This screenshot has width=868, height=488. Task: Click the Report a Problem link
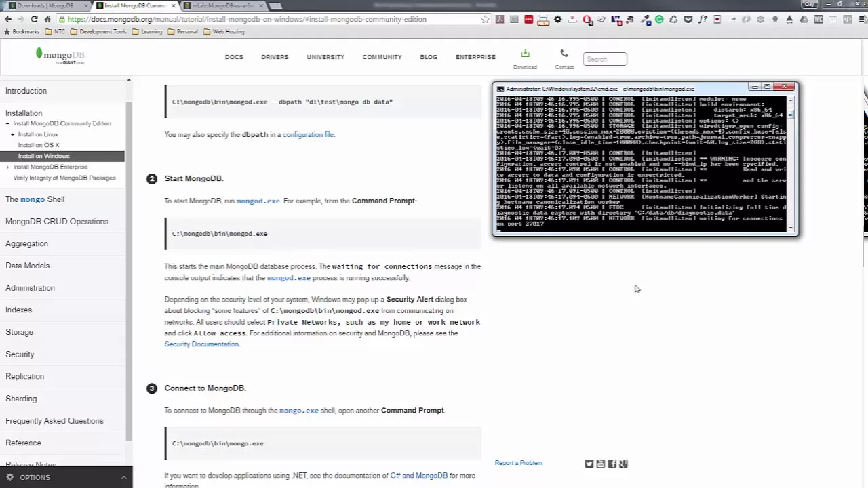(519, 463)
